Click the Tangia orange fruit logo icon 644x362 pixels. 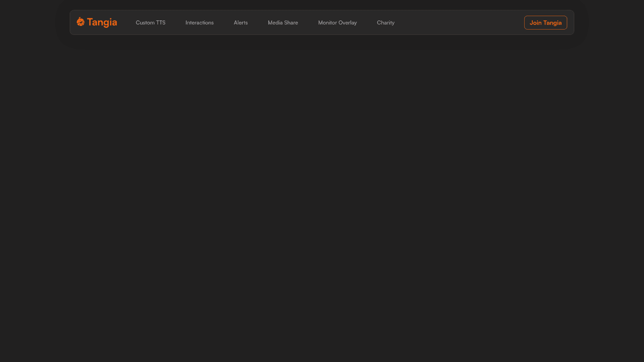(x=81, y=22)
